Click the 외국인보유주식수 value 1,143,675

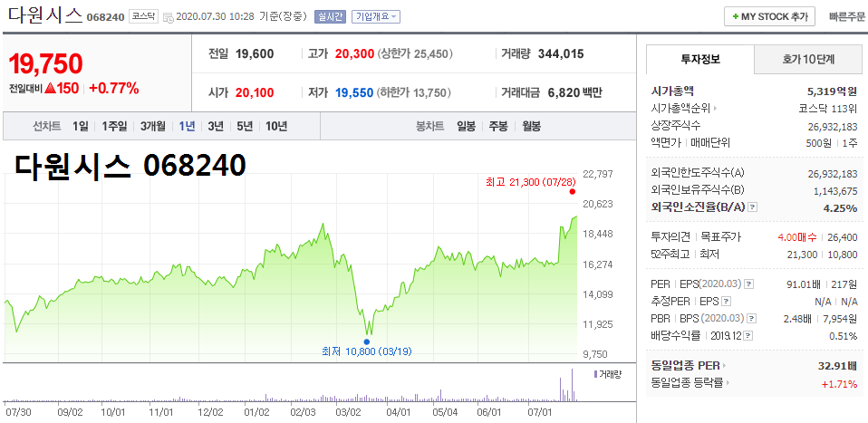coord(834,191)
